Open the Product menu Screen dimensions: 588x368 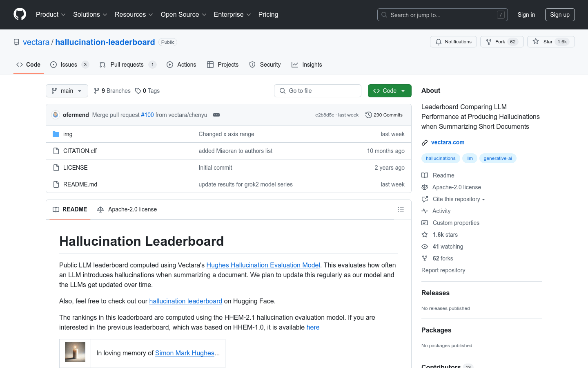(x=51, y=15)
